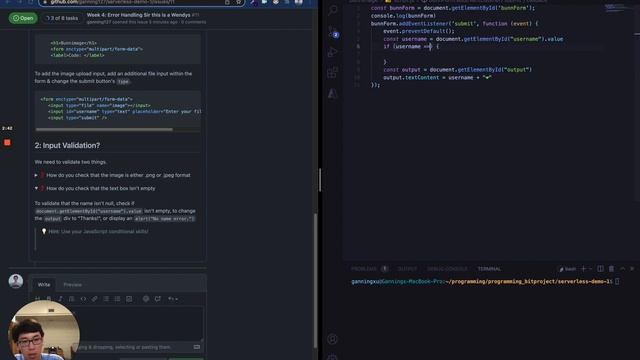Open Extensions view in VS Code
This screenshot has height=360, width=640.
(x=333, y=73)
